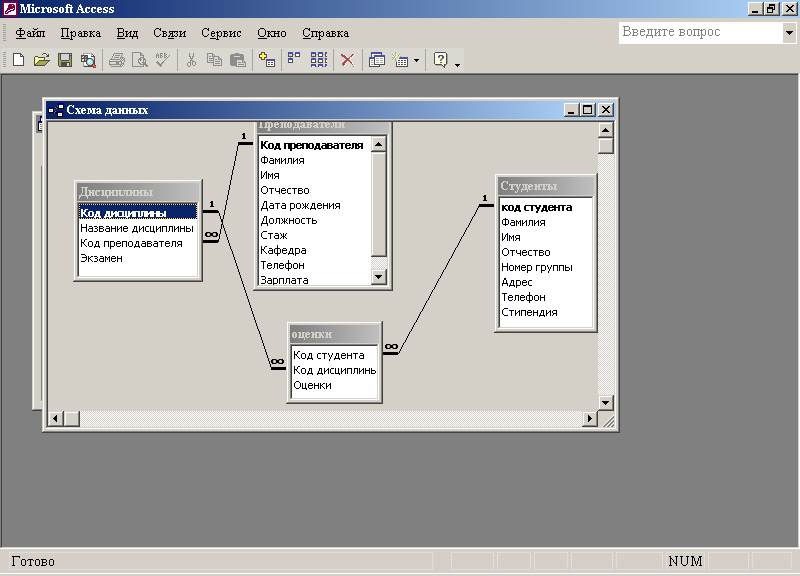Copy using the two-pages icon
This screenshot has width=800, height=576.
[x=214, y=60]
